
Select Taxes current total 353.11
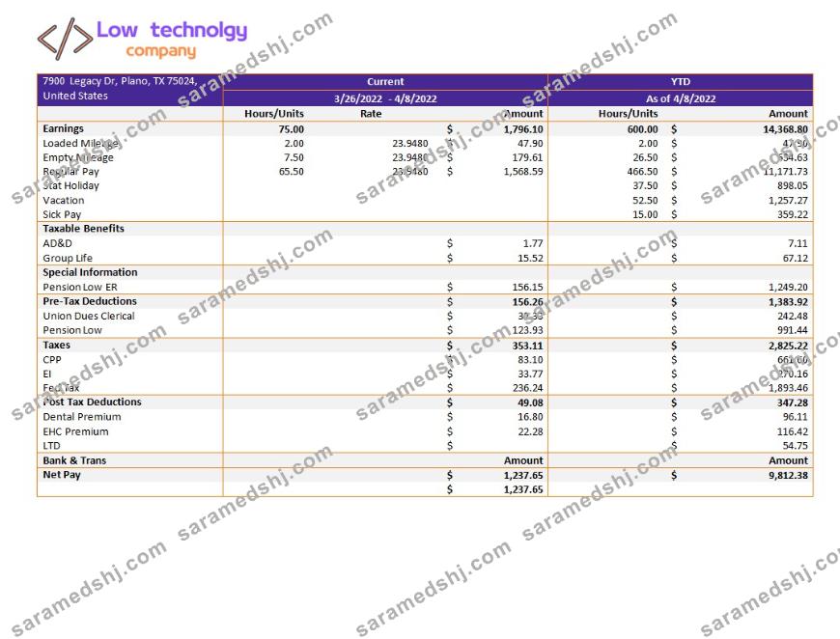pos(528,346)
